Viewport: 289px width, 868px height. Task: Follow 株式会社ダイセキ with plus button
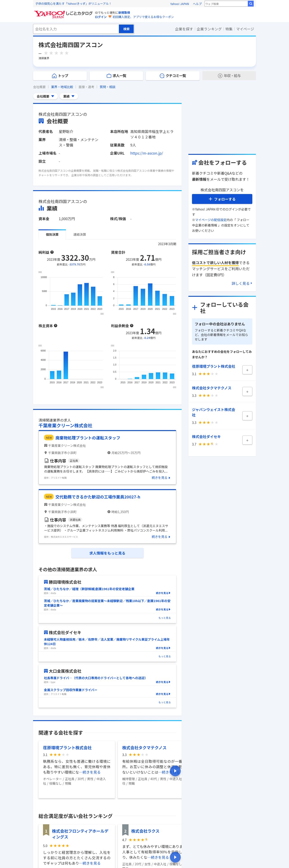pos(247,440)
